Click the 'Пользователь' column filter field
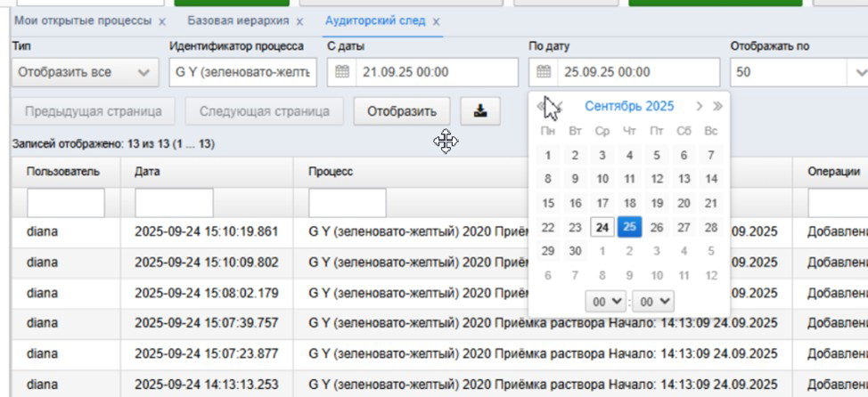Screen dimensions: 868x397 tap(65, 203)
